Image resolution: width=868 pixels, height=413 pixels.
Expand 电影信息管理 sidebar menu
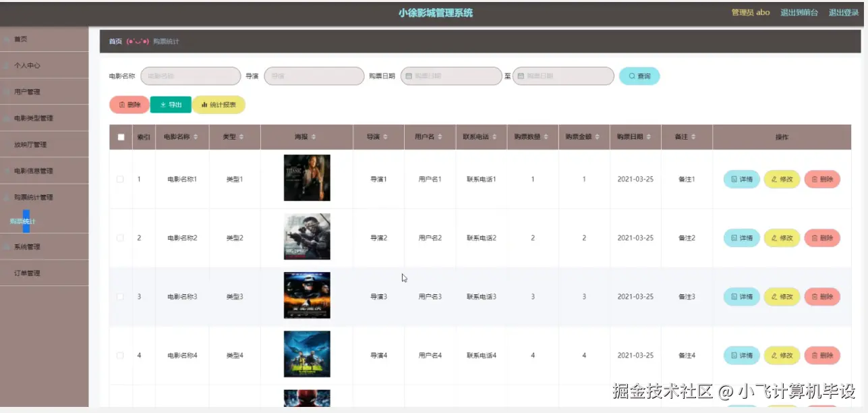44,171
